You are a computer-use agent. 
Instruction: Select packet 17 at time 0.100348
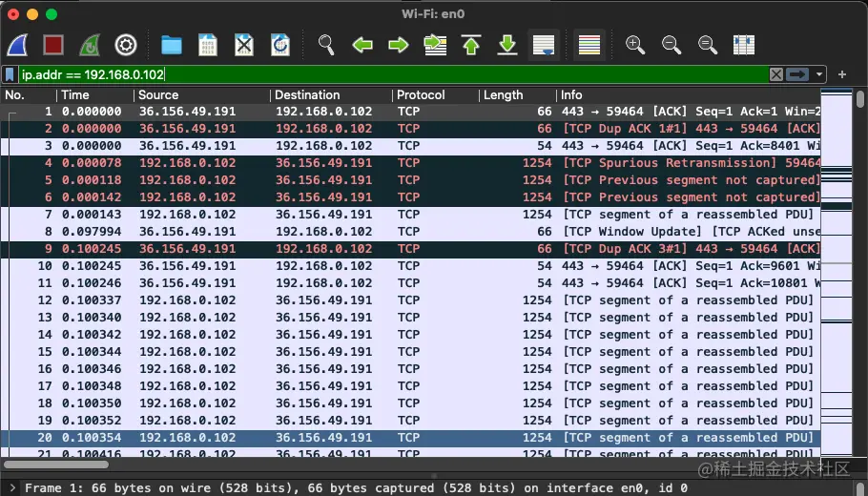pyautogui.click(x=410, y=386)
